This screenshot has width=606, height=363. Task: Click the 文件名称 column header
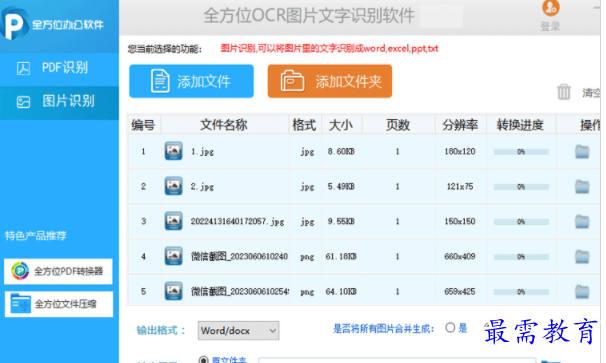tap(224, 125)
